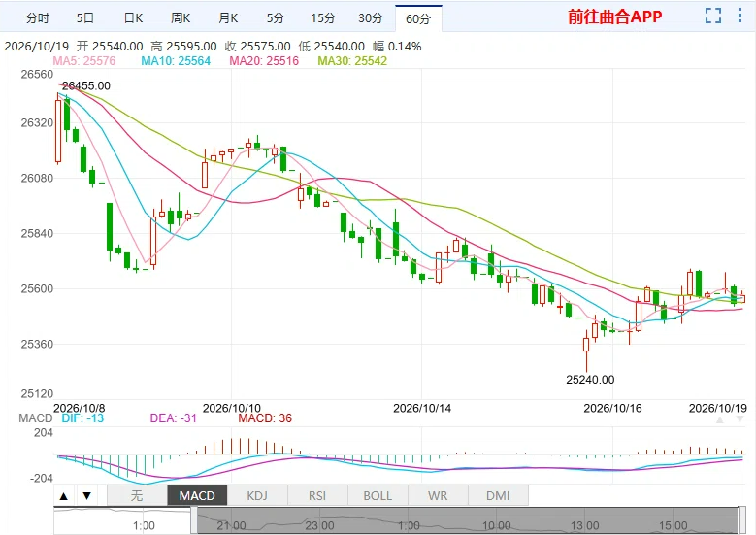This screenshot has height=535, width=756.
Task: Click the 收 25575.00 closing price text
Action: pos(257,47)
